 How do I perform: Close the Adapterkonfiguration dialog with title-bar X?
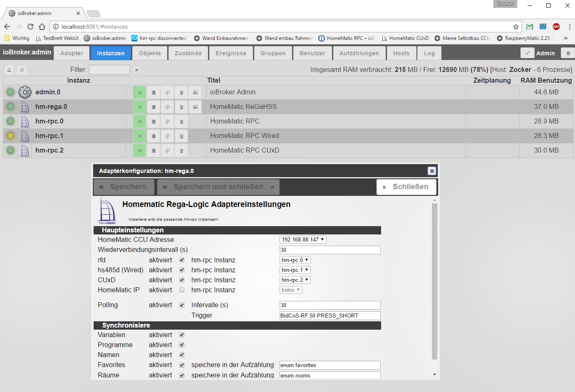tap(432, 171)
